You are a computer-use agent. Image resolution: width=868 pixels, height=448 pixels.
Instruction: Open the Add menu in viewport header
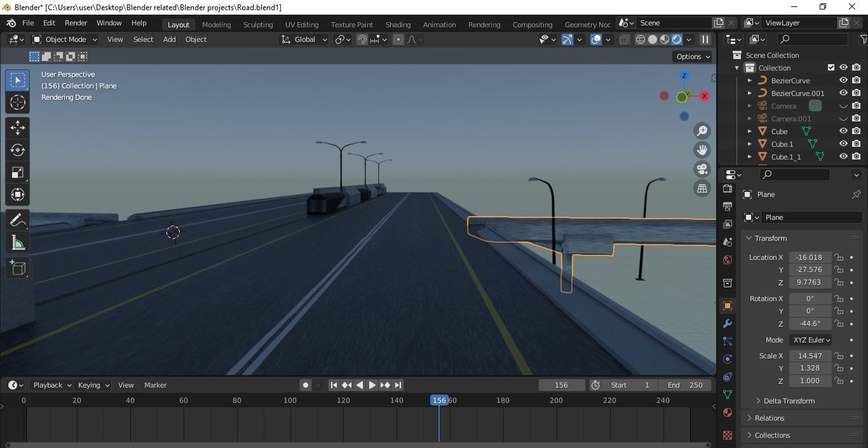click(169, 39)
